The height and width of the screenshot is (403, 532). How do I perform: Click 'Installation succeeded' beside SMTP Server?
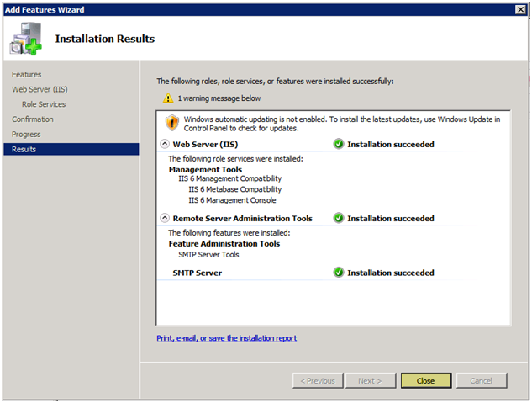click(391, 273)
